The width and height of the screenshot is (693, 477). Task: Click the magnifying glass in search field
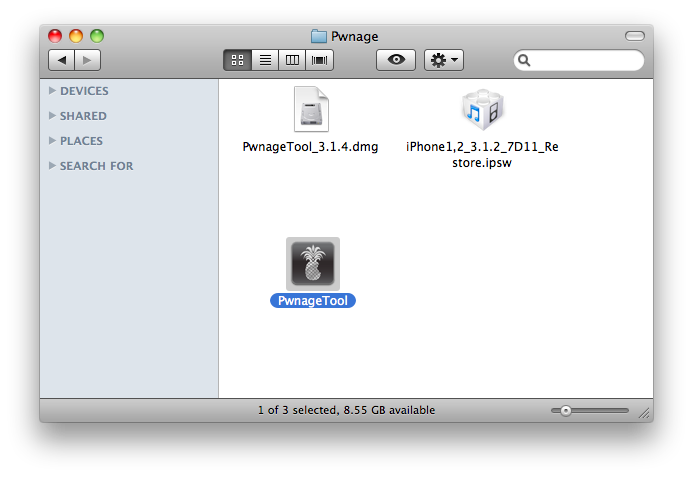[x=525, y=61]
